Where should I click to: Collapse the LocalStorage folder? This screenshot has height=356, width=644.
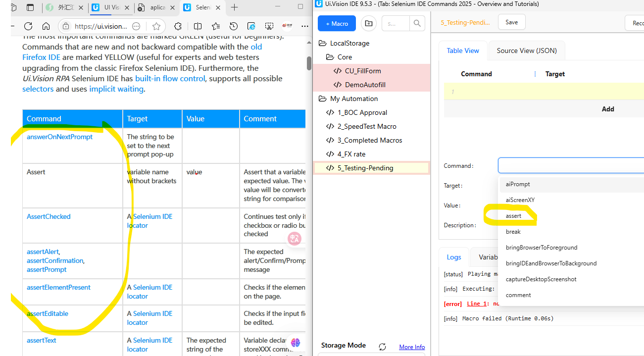click(323, 43)
